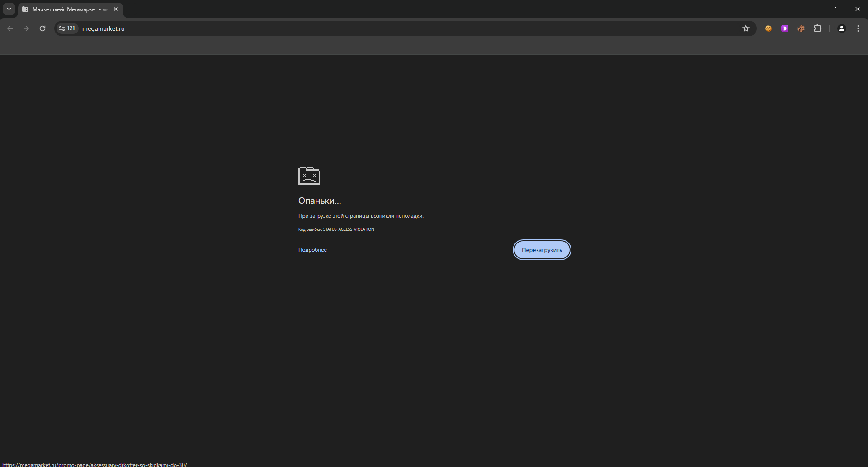Viewport: 868px width, 467px height.
Task: Click the page load problem message text
Action: [x=361, y=216]
